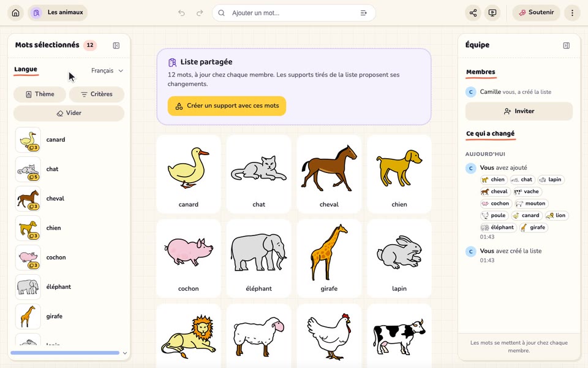This screenshot has height=368, width=588.
Task: Open the Thème selector button
Action: click(x=40, y=94)
